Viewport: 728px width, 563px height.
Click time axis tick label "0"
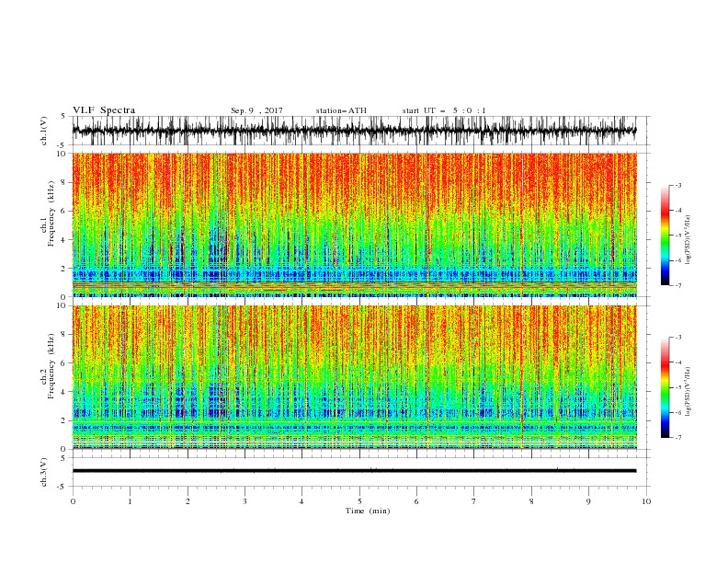coord(73,501)
